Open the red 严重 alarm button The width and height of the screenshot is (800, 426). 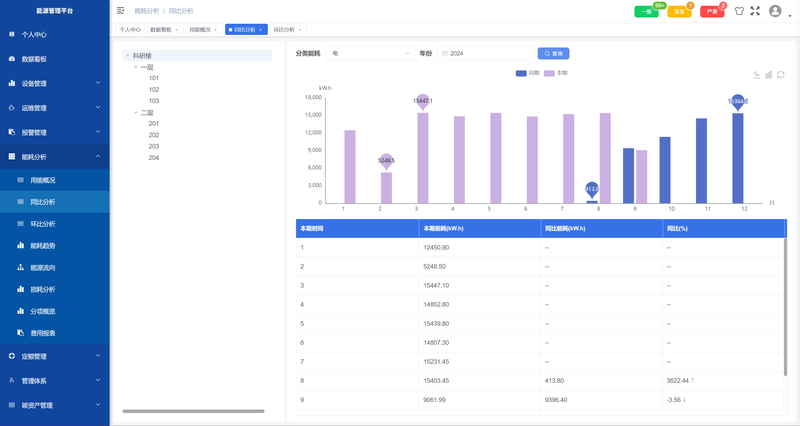[x=712, y=11]
